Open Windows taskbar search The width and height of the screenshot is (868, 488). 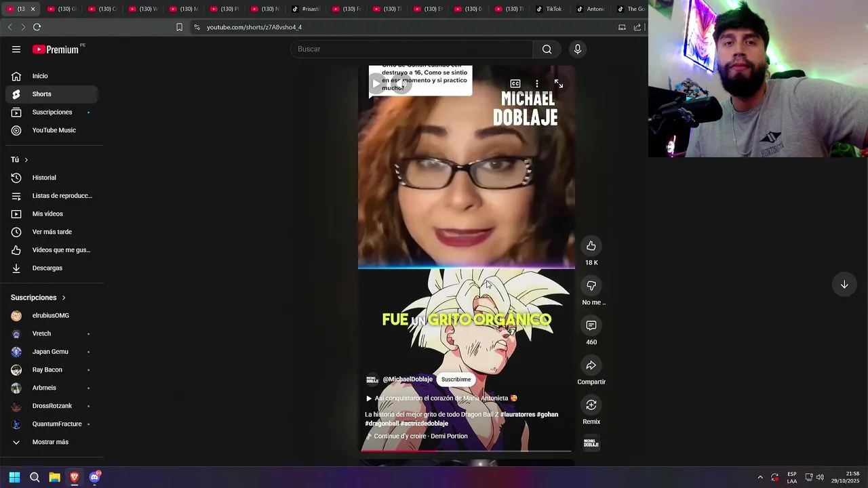pyautogui.click(x=35, y=477)
